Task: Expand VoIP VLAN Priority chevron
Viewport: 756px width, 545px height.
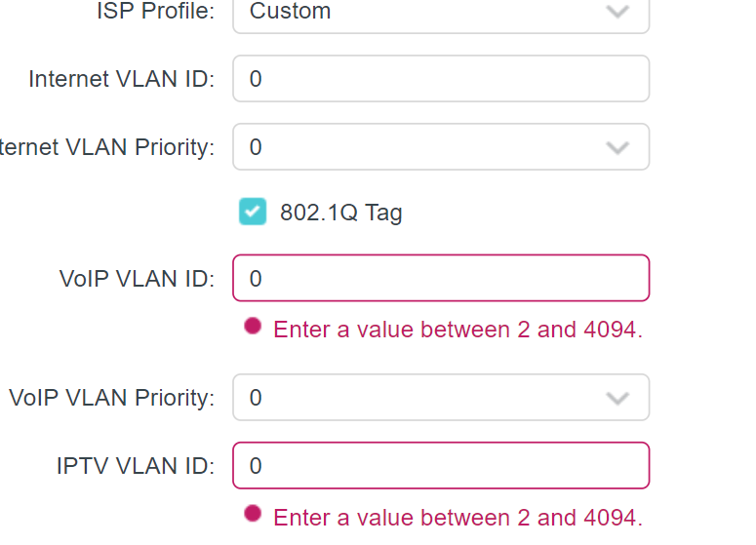Action: tap(617, 398)
